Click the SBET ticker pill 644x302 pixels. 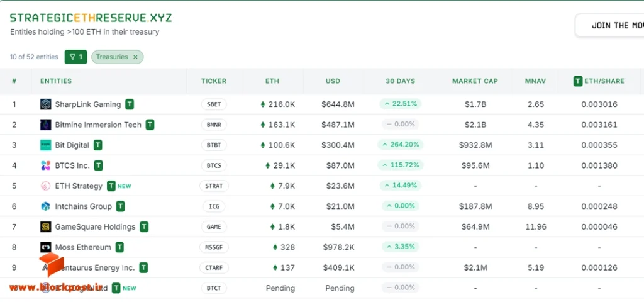(214, 104)
